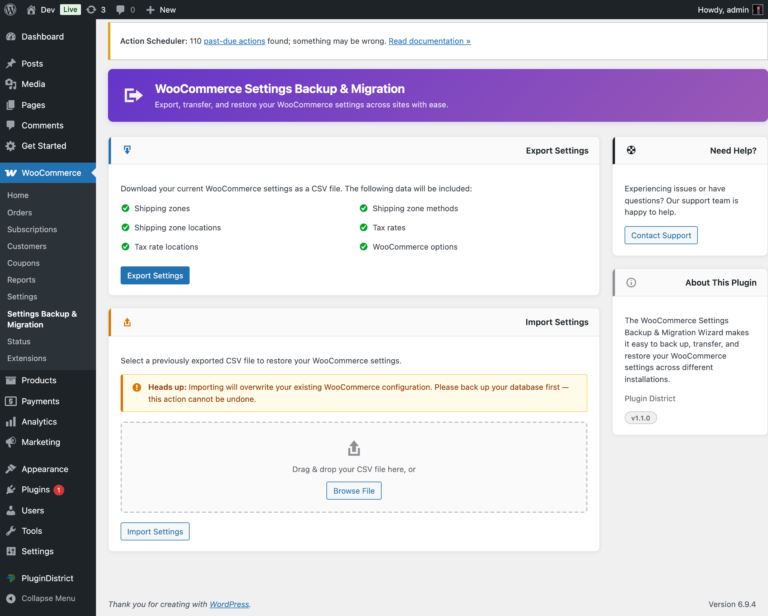Image resolution: width=768 pixels, height=616 pixels.
Task: Click the Pages icon in sidebar
Action: [x=11, y=105]
